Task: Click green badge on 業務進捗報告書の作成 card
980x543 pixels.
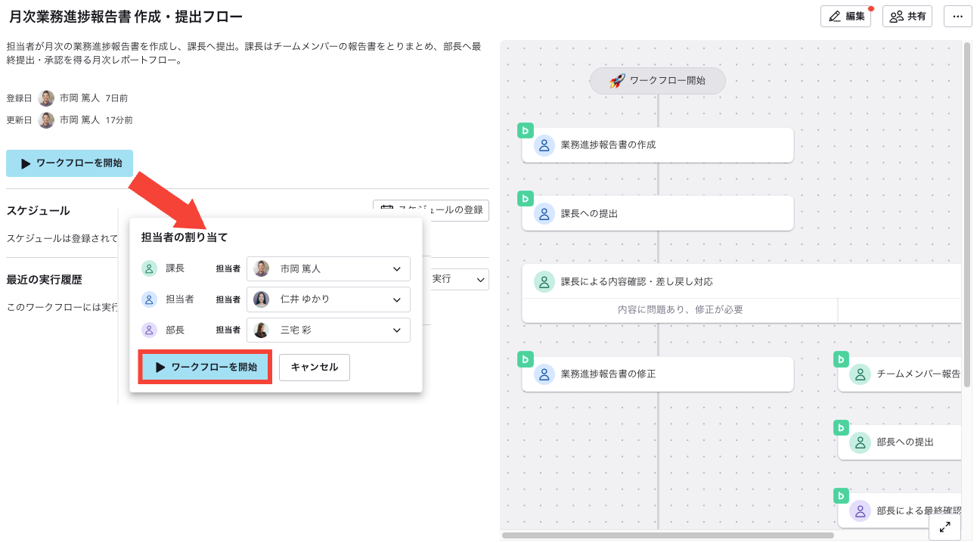Action: coord(525,130)
